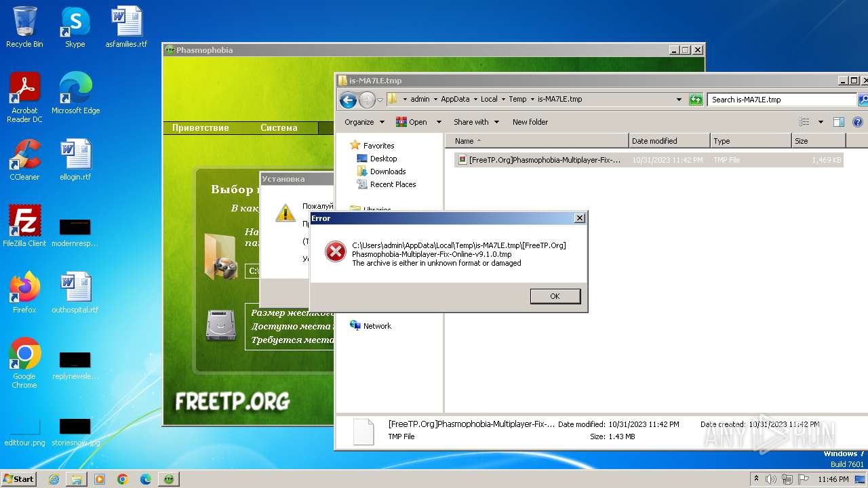The image size is (868, 488).
Task: Create a New folder
Action: tap(530, 122)
